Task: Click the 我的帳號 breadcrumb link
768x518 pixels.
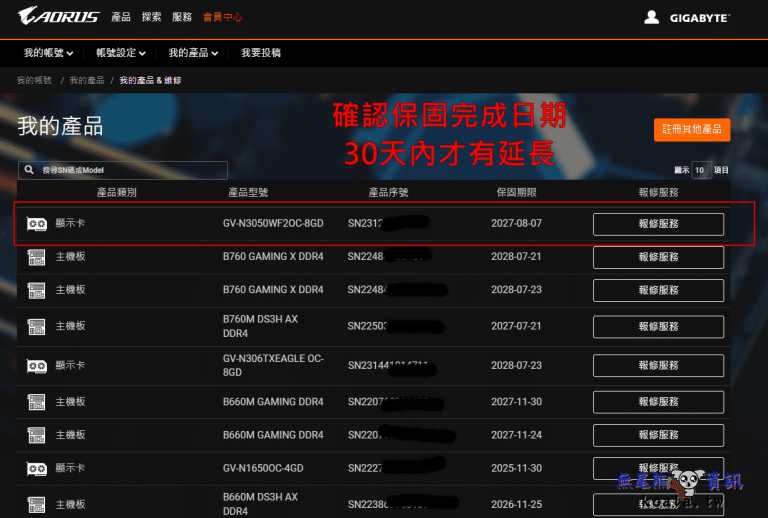Action: click(x=34, y=80)
